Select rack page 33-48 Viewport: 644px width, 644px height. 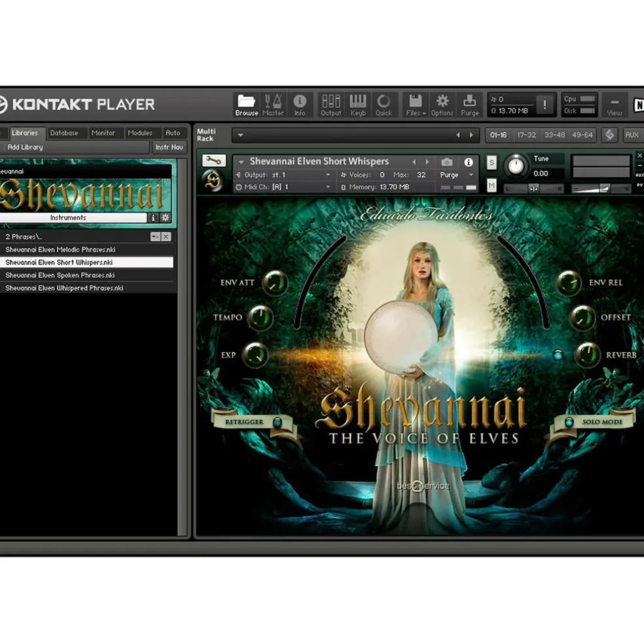click(554, 135)
